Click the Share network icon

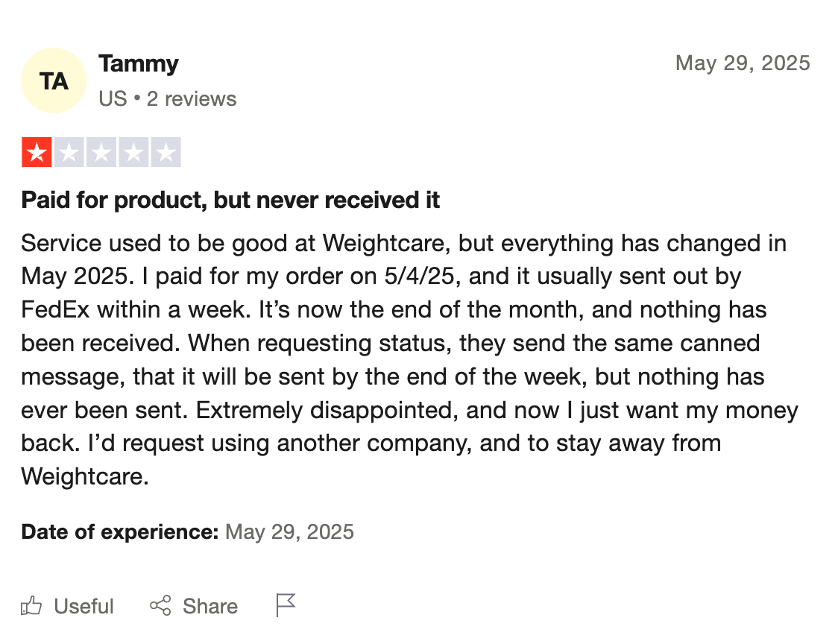(160, 605)
